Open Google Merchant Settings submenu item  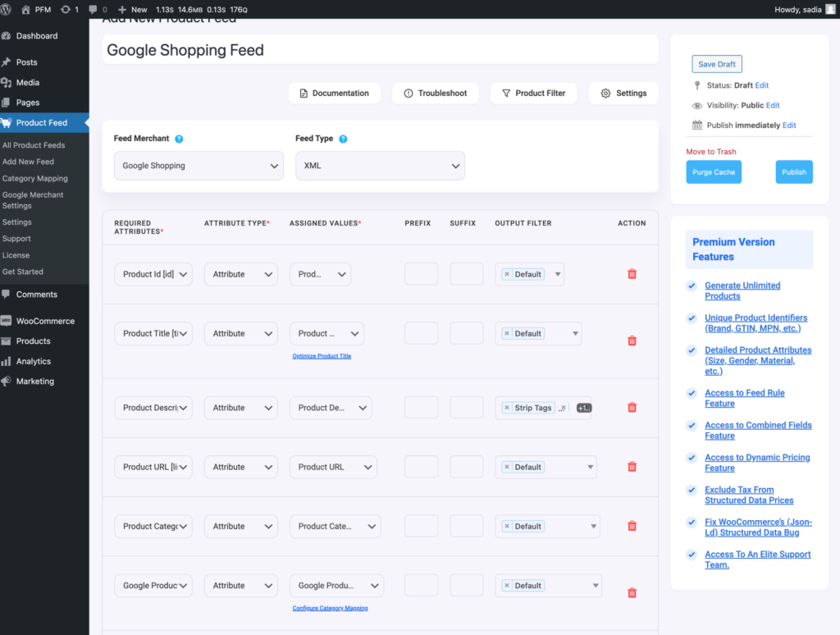click(33, 200)
